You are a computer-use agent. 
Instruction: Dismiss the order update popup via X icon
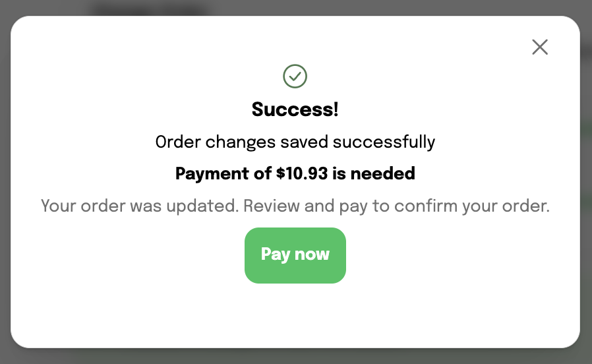(x=540, y=47)
